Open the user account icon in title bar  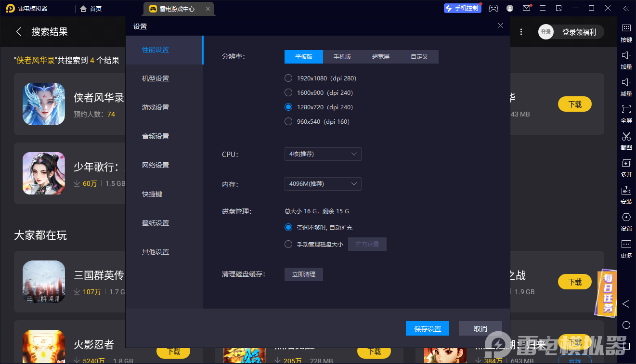click(510, 8)
